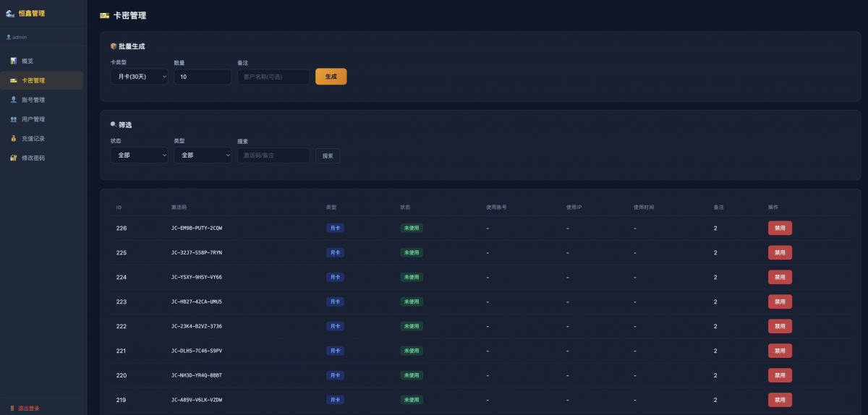Click the 未使用 status badge in row 221
The image size is (868, 415).
point(412,351)
